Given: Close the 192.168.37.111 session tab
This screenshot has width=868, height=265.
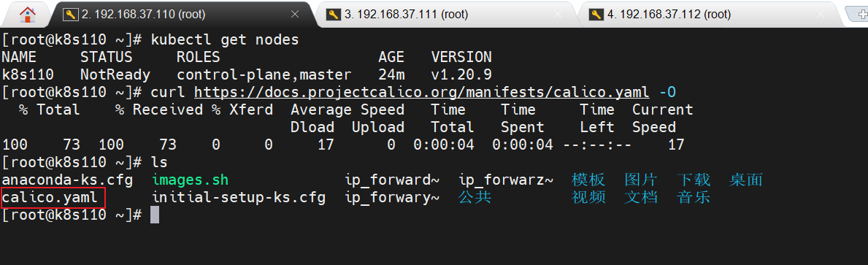Looking at the screenshot, I should 558,15.
